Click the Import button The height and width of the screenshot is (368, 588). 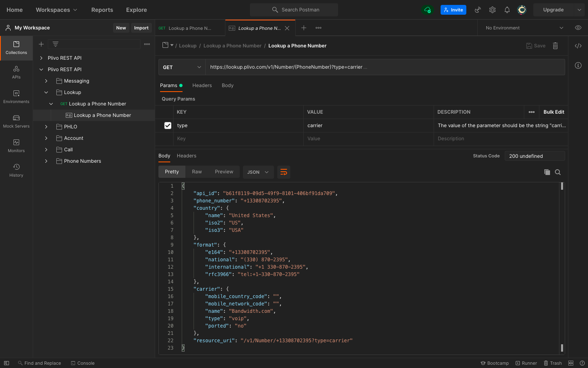[141, 28]
